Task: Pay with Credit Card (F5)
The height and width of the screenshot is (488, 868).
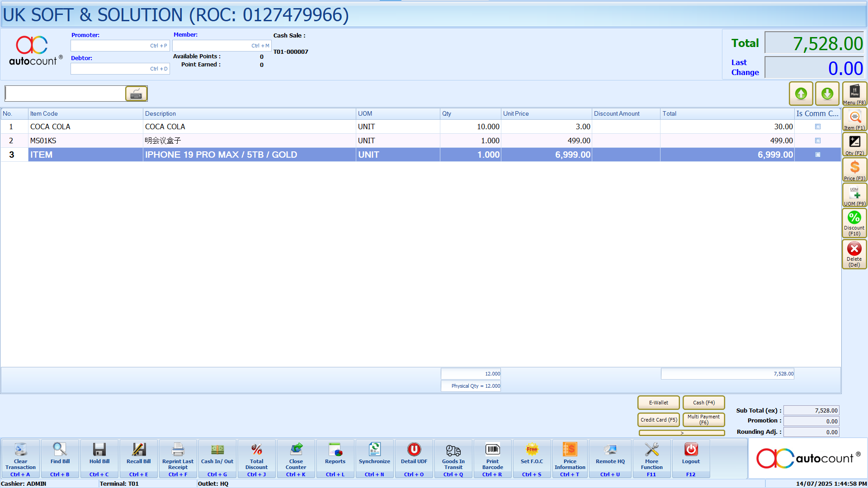Action: coord(658,420)
